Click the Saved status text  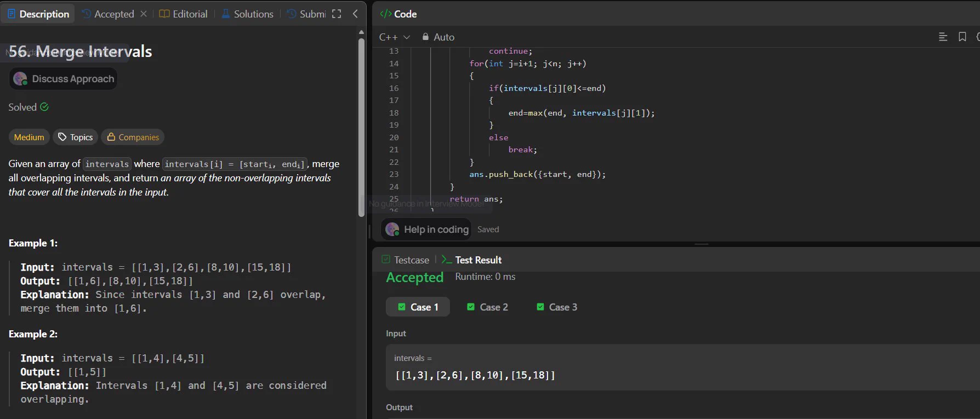click(x=488, y=229)
